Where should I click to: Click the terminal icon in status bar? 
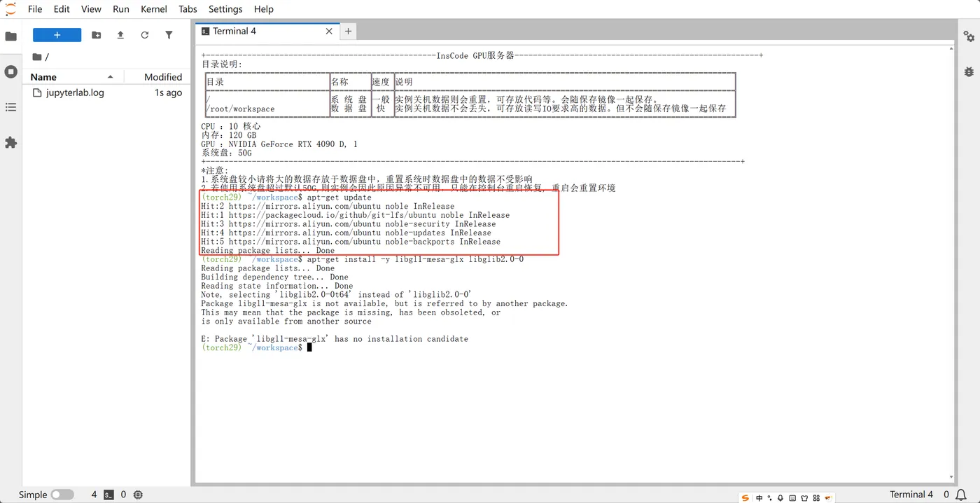(x=108, y=495)
